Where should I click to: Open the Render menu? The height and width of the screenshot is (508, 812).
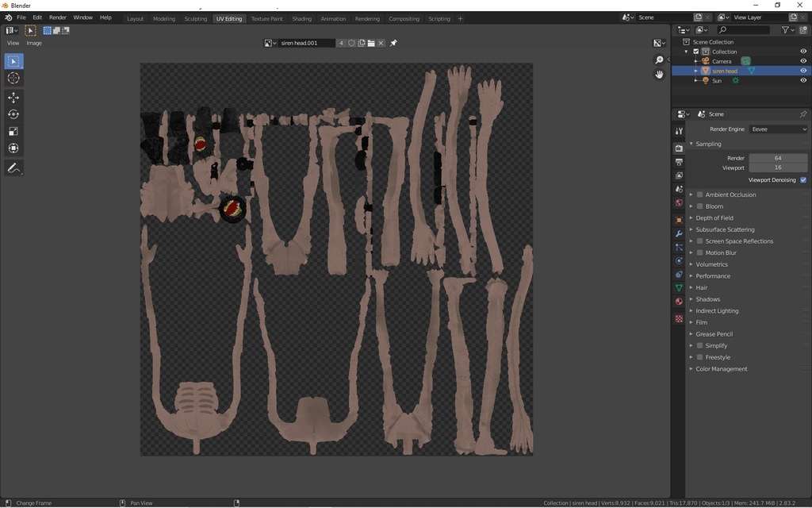point(58,17)
